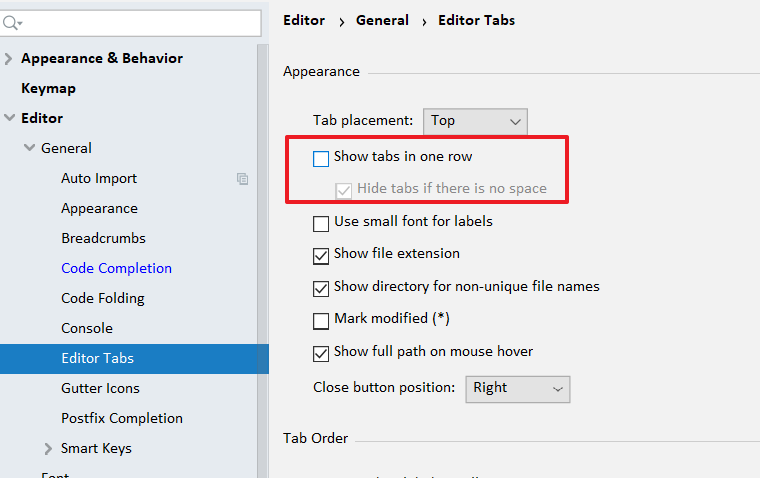Click the search magnifier icon
Screen dimensions: 760x478
(12, 22)
